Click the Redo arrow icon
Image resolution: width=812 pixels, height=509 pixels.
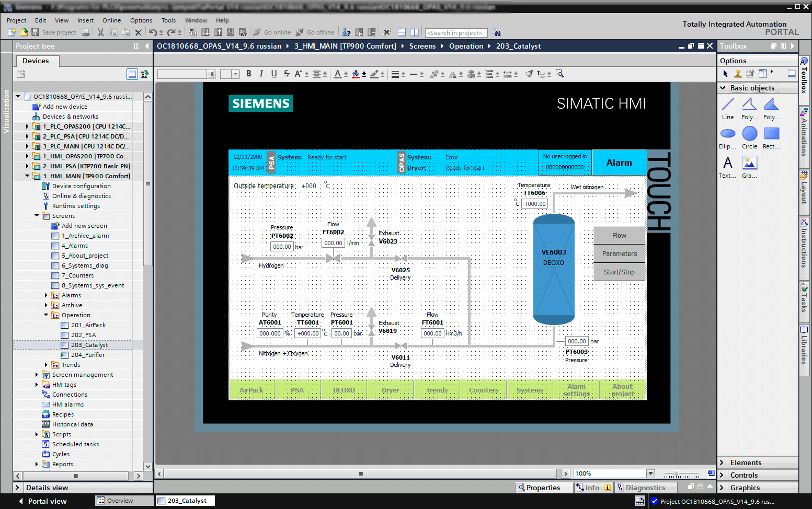click(171, 32)
